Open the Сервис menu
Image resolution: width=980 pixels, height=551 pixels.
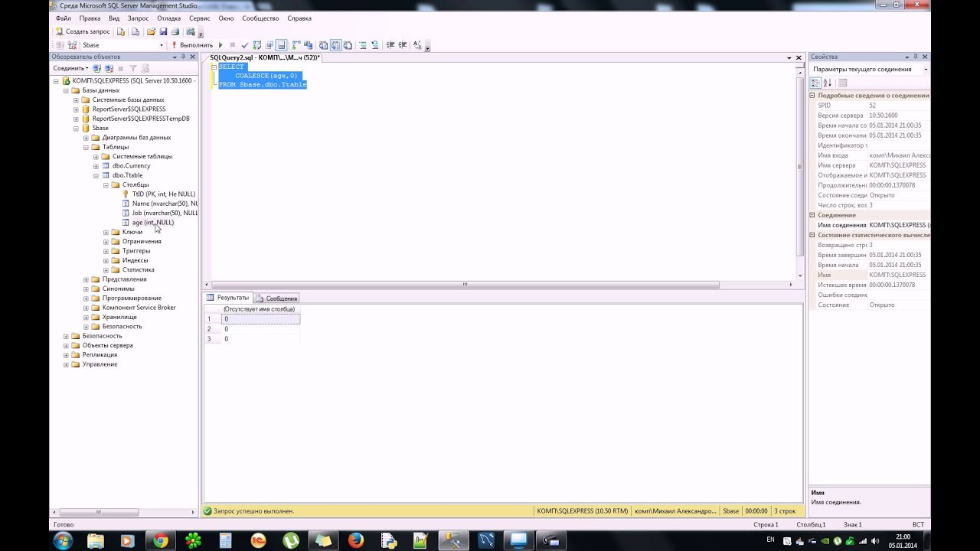pyautogui.click(x=199, y=18)
